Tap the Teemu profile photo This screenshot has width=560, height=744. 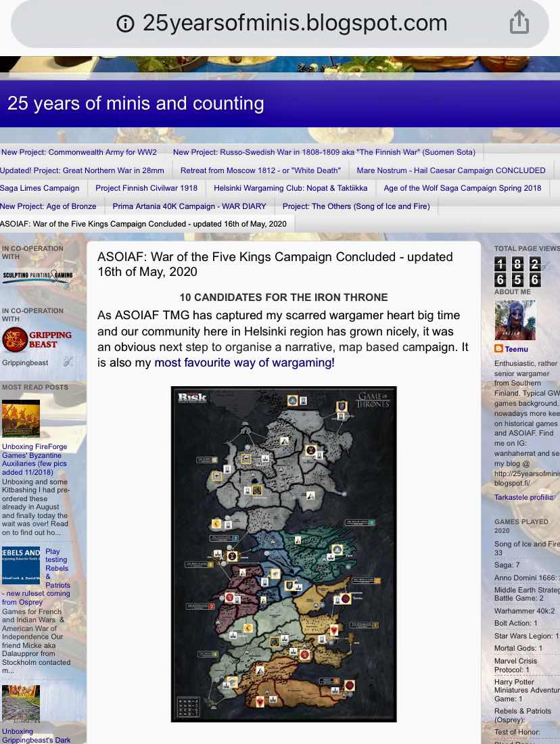[515, 320]
